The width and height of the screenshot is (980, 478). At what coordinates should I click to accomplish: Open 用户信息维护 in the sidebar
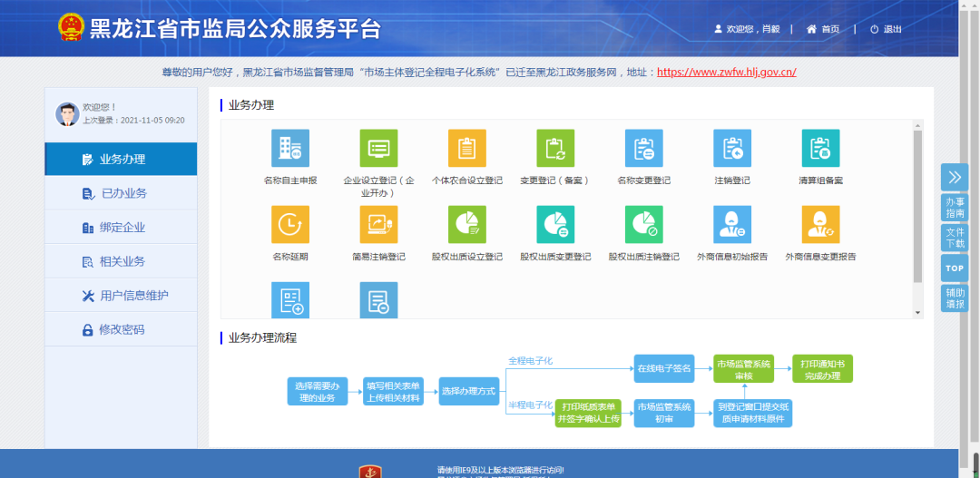[x=121, y=296]
